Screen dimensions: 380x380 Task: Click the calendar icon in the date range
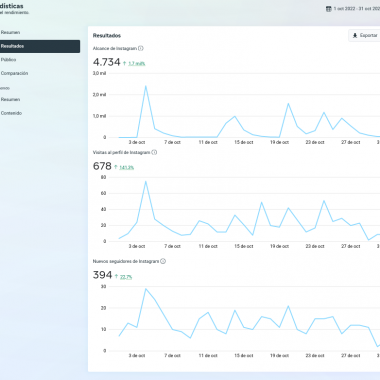[x=329, y=9]
